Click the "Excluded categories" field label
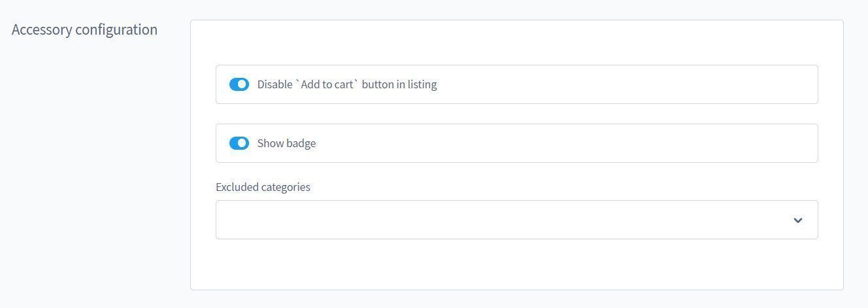 click(263, 187)
